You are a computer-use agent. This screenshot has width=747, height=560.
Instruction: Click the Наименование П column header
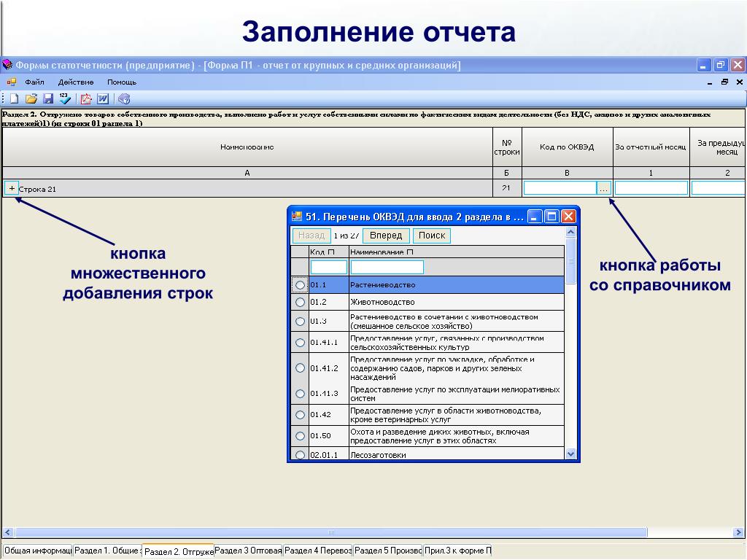(457, 252)
